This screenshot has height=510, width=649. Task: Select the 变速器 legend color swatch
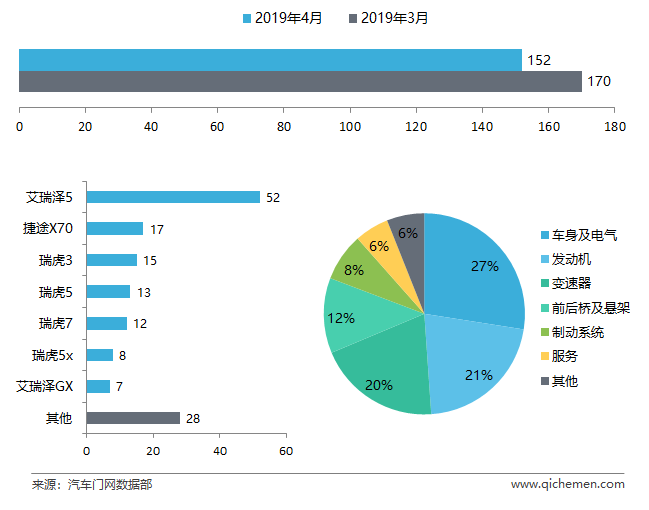[x=545, y=283]
